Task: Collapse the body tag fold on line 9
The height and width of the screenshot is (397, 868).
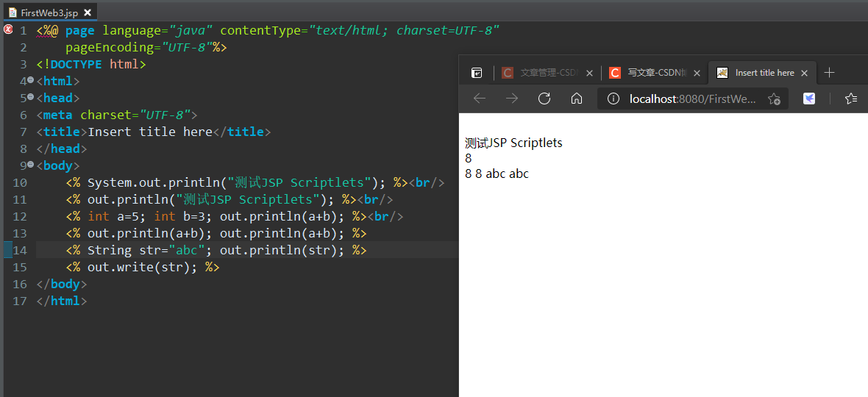Action: pos(30,164)
